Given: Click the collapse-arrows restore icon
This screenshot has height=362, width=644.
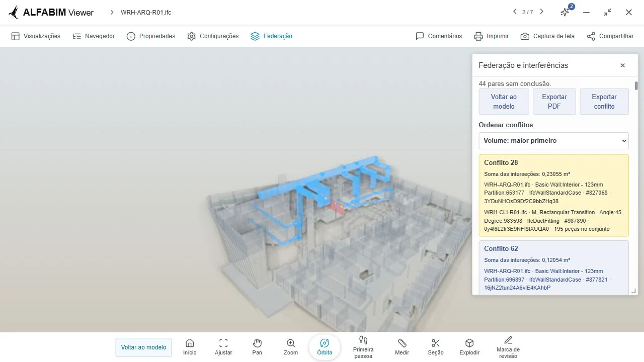Looking at the screenshot, I should pyautogui.click(x=608, y=12).
